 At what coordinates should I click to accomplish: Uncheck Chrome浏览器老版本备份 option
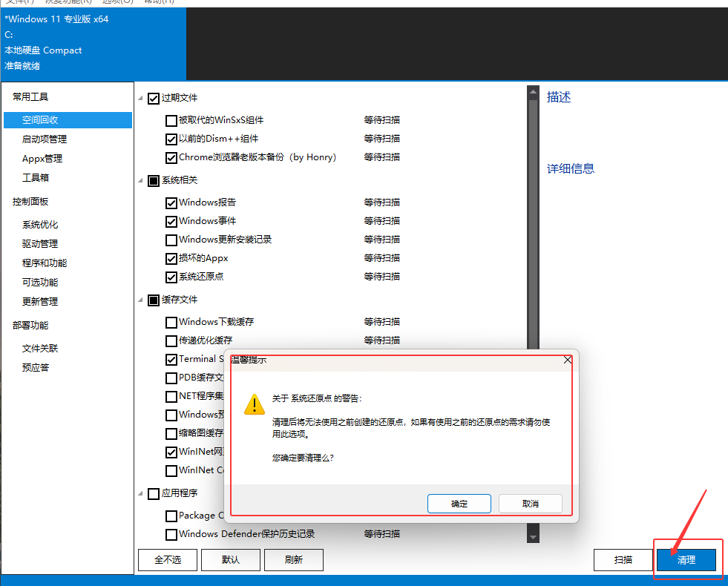(x=171, y=158)
